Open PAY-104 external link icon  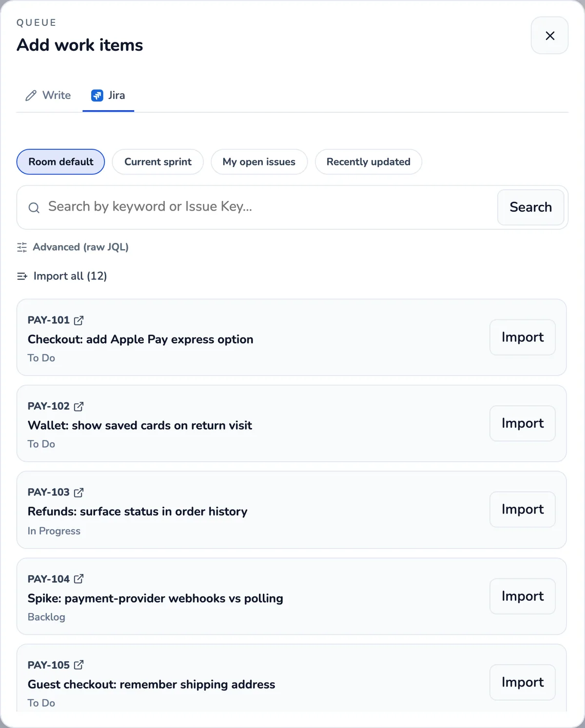coord(78,579)
